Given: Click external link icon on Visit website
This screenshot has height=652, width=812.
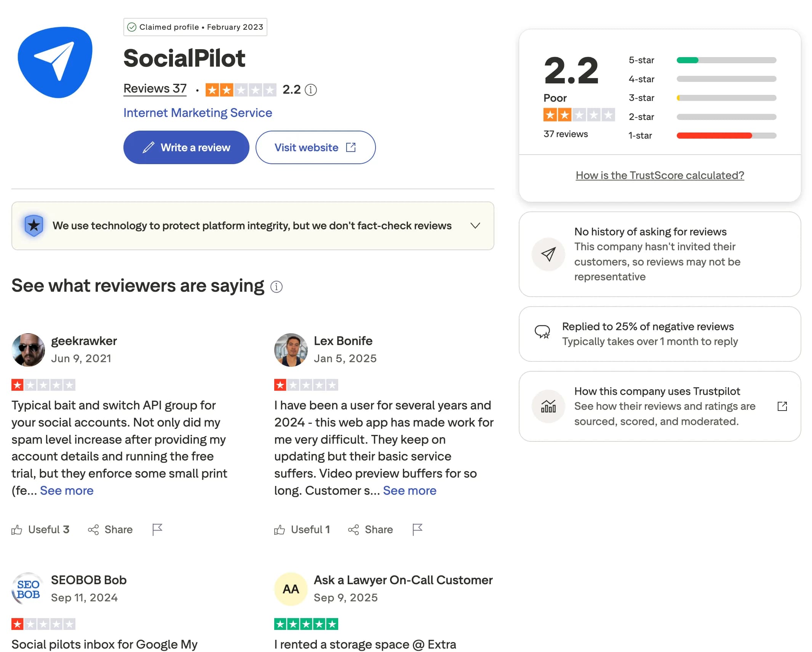Looking at the screenshot, I should (x=351, y=147).
